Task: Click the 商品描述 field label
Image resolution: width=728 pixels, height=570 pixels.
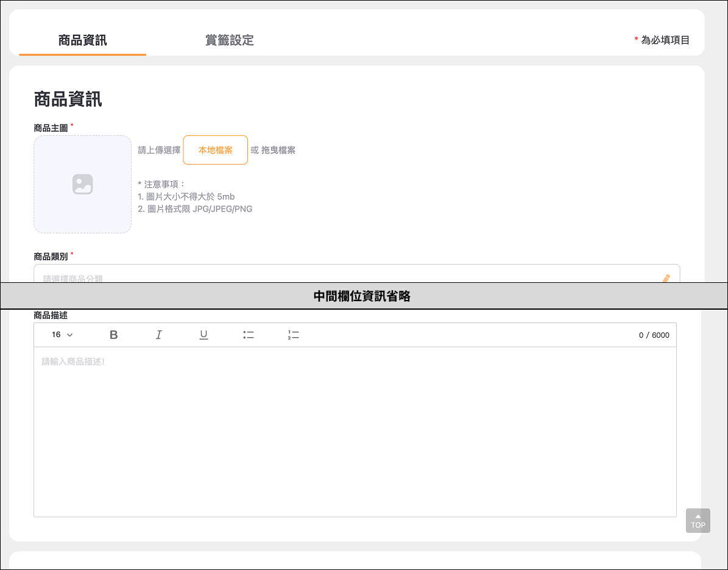Action: (51, 316)
